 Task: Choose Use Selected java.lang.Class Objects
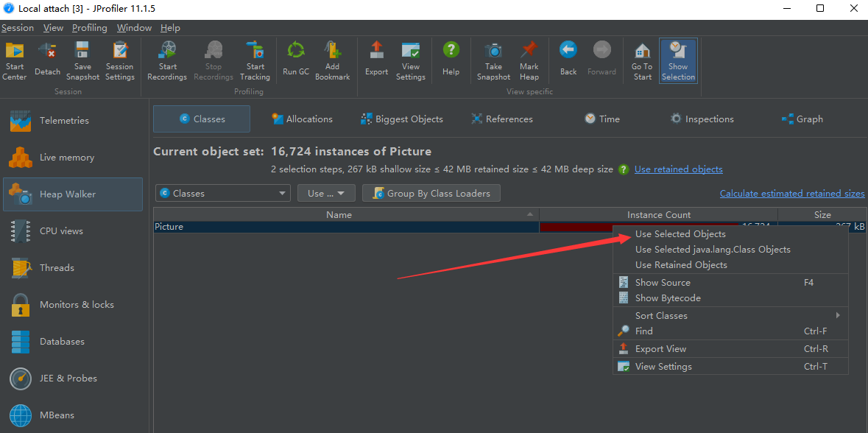(731, 250)
